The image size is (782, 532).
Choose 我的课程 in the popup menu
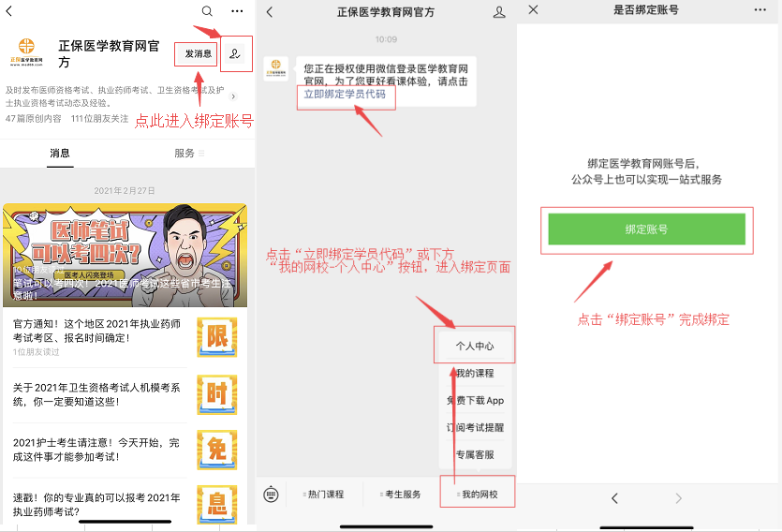pos(475,374)
